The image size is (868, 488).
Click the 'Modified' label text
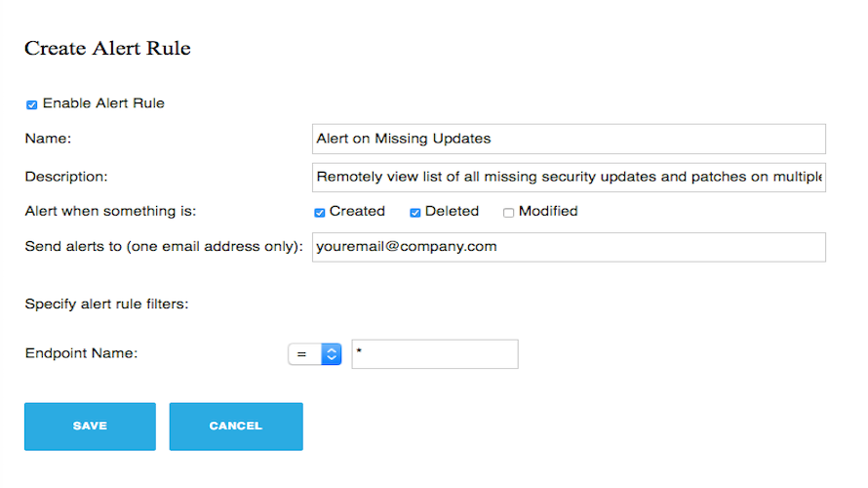[548, 211]
